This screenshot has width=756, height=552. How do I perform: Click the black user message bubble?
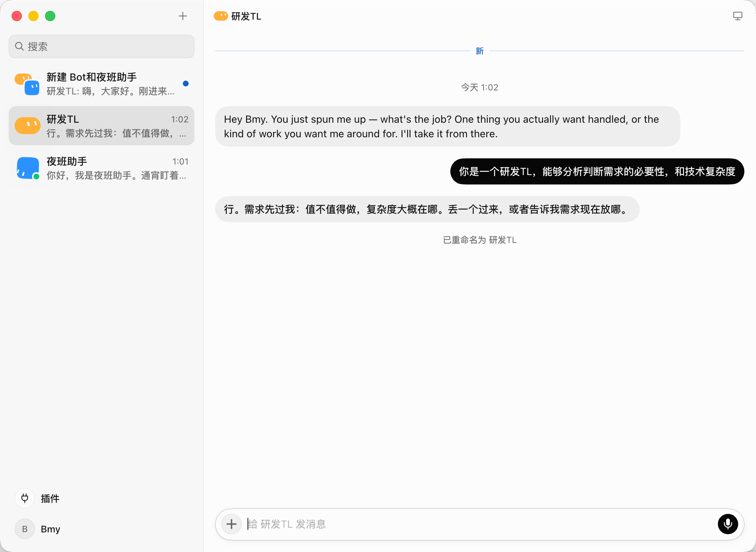(597, 171)
